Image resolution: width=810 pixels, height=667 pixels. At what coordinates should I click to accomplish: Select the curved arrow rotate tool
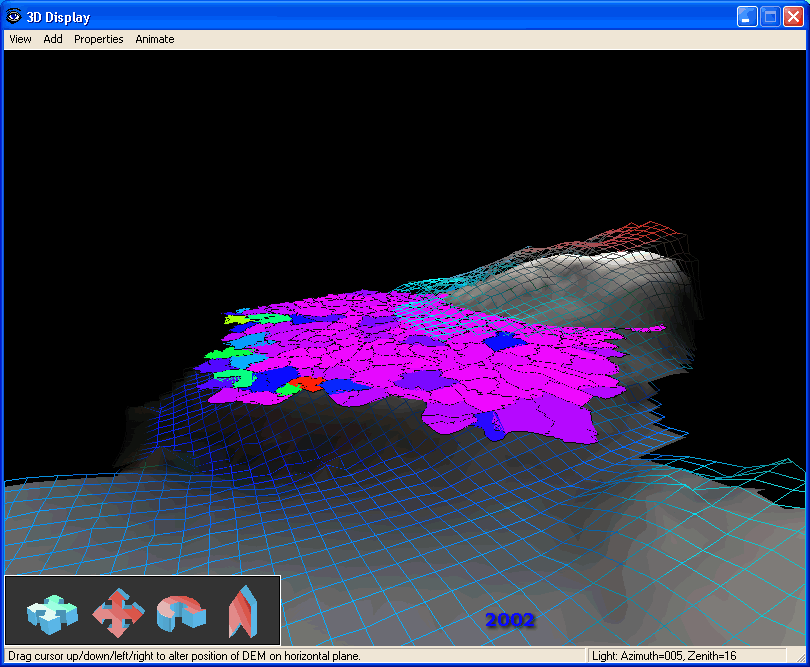(x=181, y=613)
